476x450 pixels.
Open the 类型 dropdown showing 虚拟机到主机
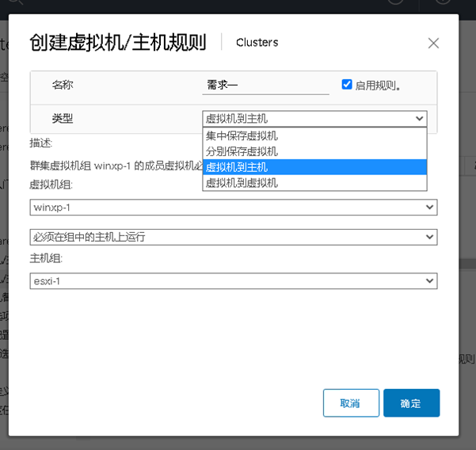click(x=314, y=118)
